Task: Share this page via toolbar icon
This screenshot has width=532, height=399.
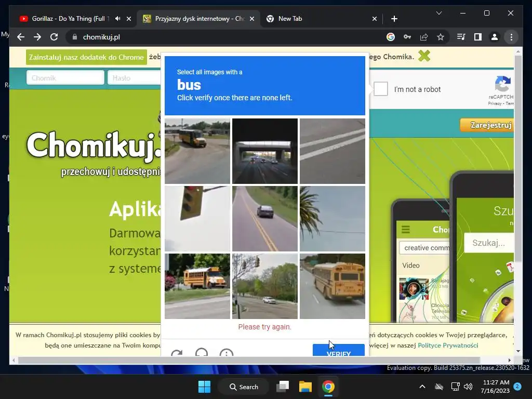Action: 424,37
